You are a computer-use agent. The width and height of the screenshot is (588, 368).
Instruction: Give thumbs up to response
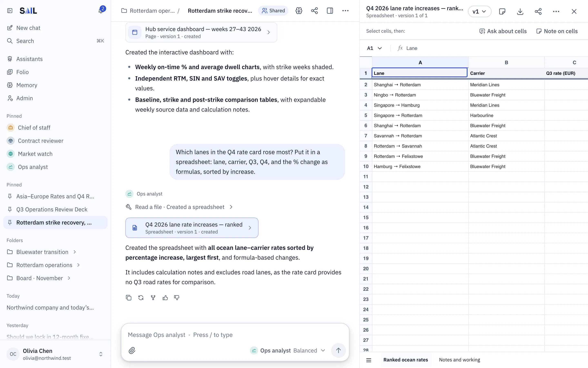click(165, 298)
